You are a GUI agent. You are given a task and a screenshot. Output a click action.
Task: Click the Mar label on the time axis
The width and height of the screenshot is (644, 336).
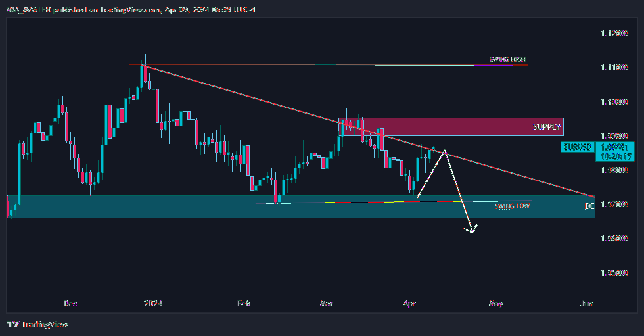point(326,304)
